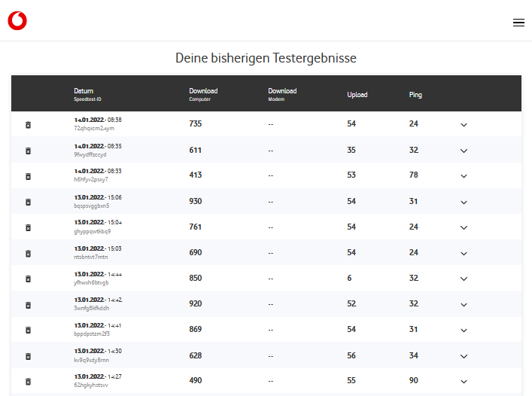Delete the 13.01.2022 14:44 test result
This screenshot has width=532, height=396.
[x=28, y=279]
